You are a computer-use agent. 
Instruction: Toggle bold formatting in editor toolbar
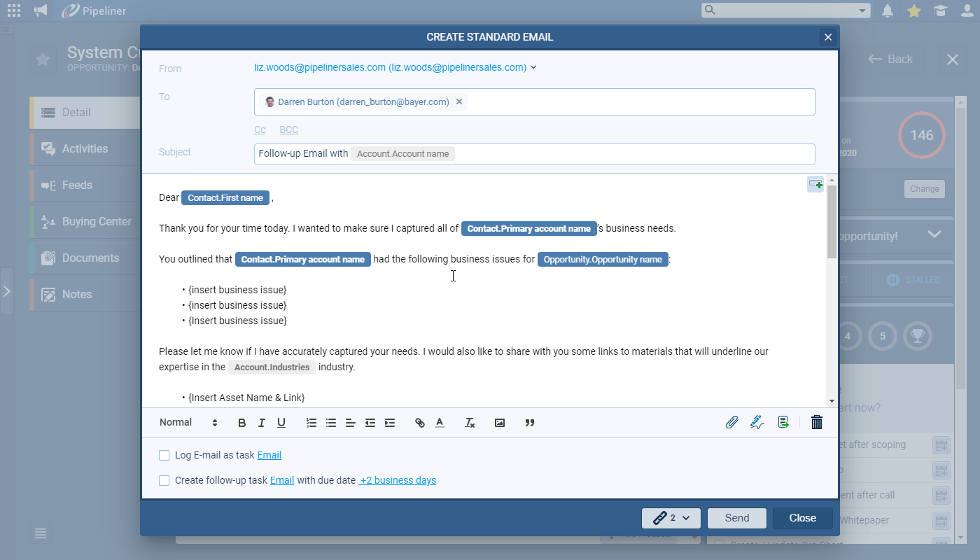coord(242,423)
